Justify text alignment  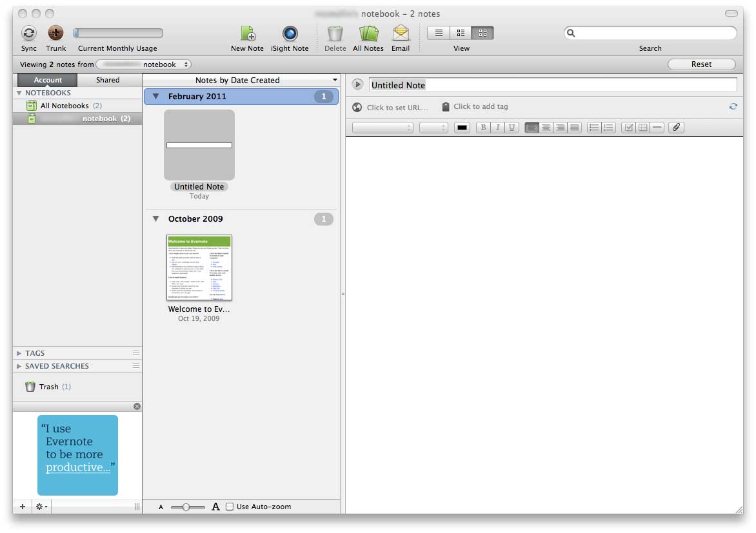pos(574,128)
